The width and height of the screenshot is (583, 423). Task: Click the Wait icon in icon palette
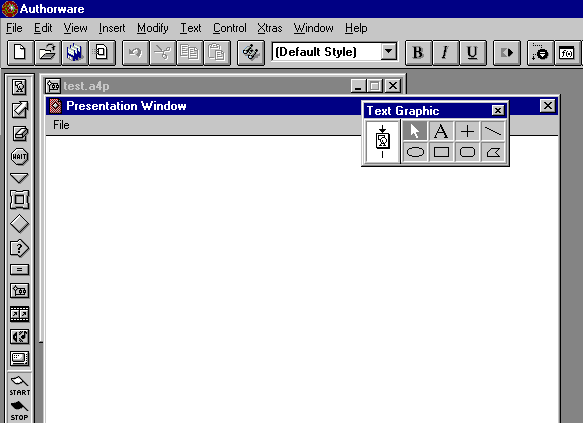(x=19, y=156)
